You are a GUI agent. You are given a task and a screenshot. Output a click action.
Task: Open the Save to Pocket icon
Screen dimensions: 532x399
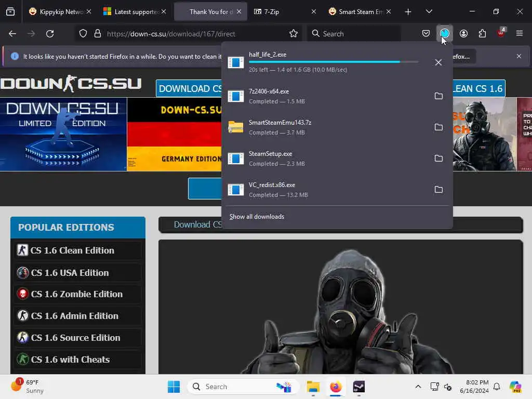(x=426, y=33)
